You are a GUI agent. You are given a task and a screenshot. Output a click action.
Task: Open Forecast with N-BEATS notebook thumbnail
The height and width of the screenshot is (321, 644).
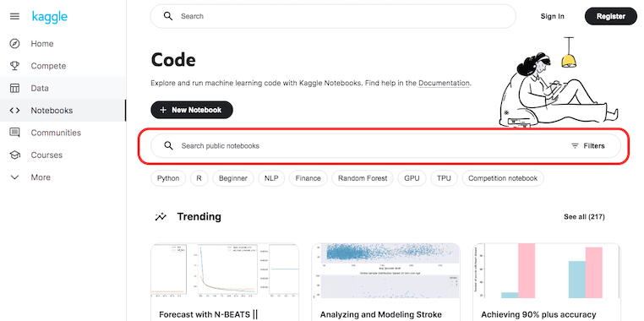[225, 270]
